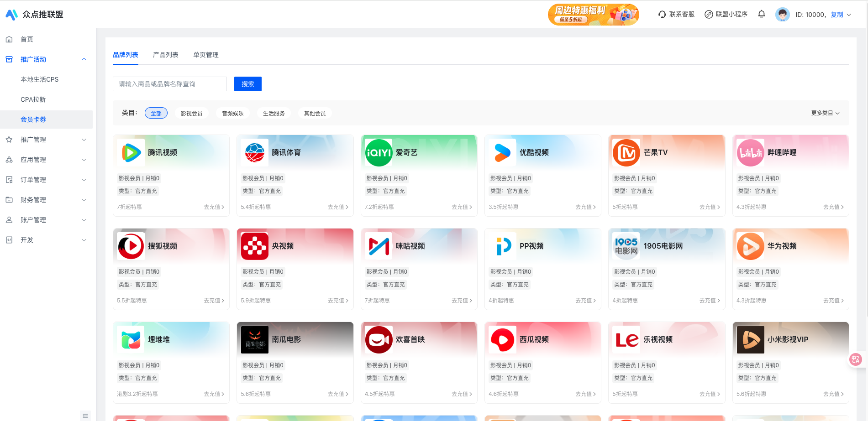Focus the brand name search input field
Viewport: 868px width, 421px height.
[x=169, y=84]
